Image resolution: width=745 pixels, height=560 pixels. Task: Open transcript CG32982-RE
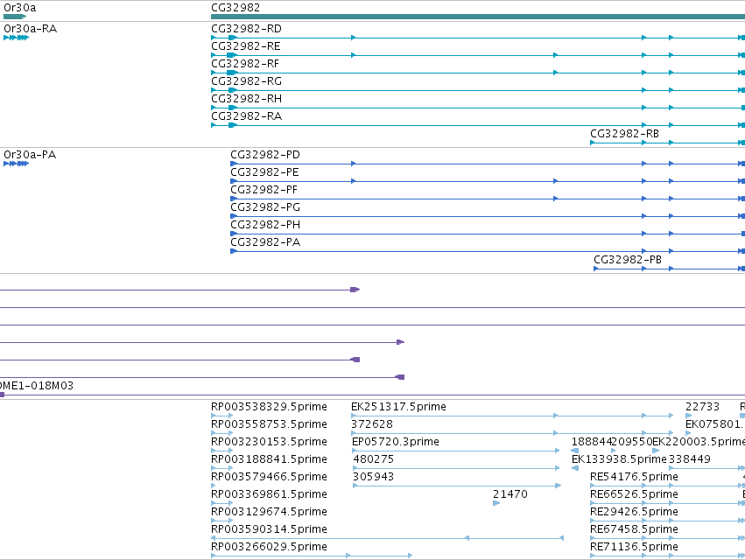click(246, 46)
